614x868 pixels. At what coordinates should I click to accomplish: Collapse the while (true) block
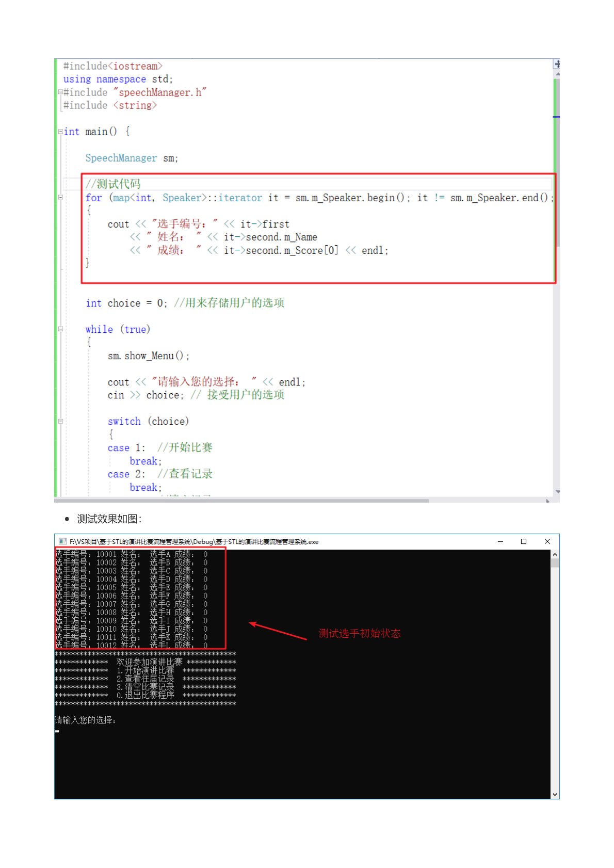(60, 329)
